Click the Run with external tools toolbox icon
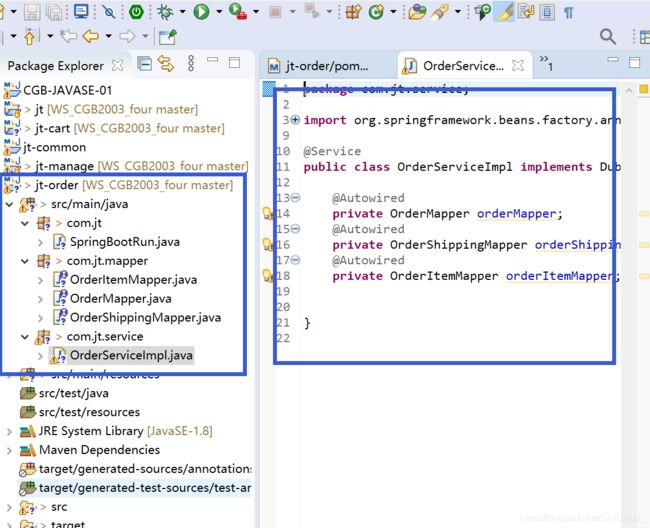This screenshot has width=650, height=528. [x=238, y=11]
